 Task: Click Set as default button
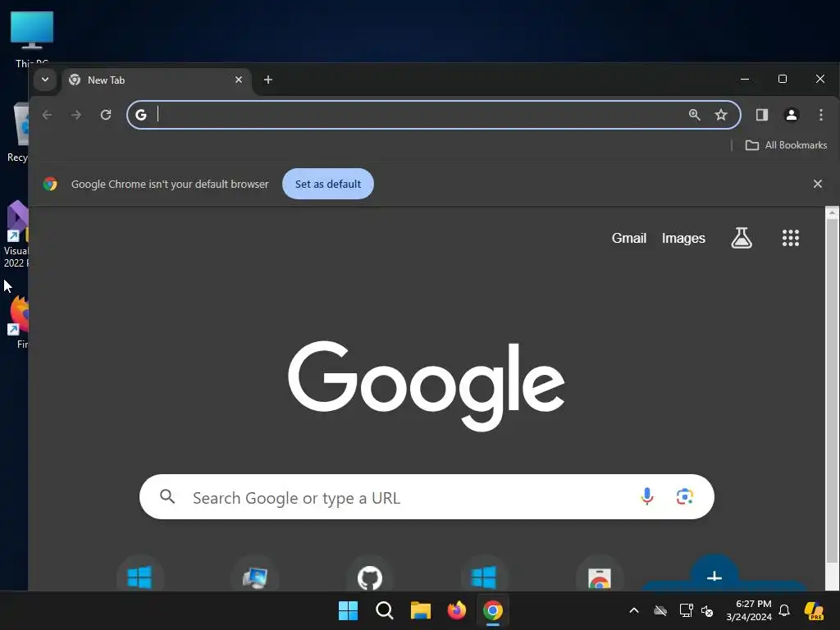pyautogui.click(x=328, y=184)
